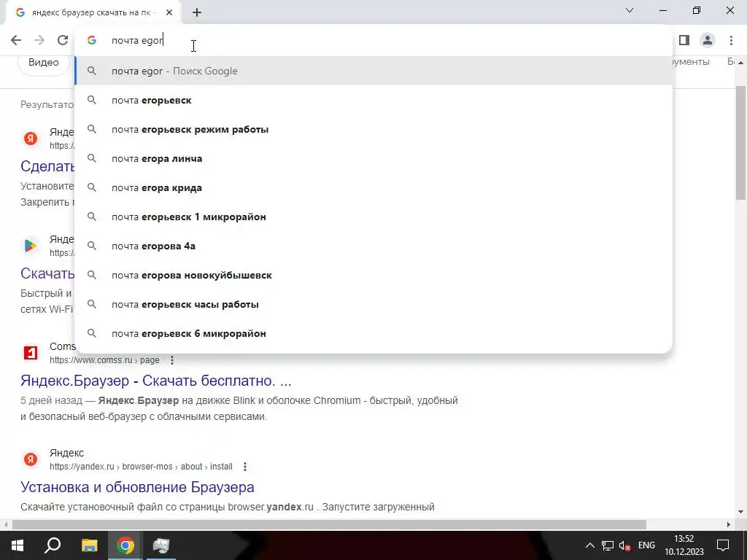This screenshot has height=560, width=747.
Task: Open the Chrome profile avatar
Action: (708, 41)
